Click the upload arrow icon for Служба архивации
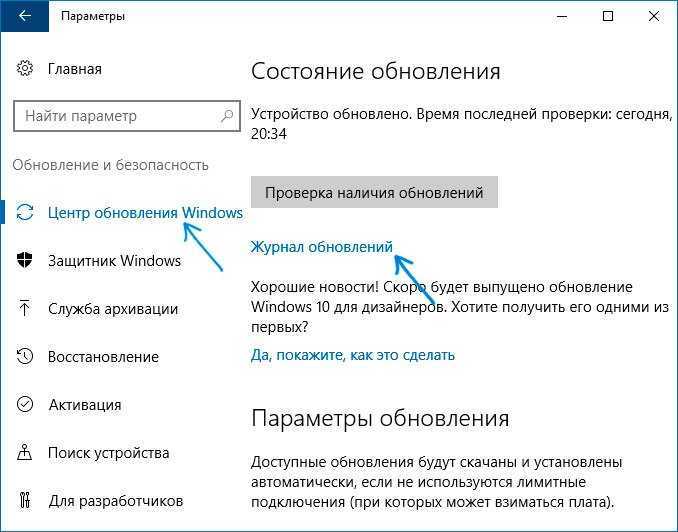Viewport: 678px width, 532px height. coord(25,308)
